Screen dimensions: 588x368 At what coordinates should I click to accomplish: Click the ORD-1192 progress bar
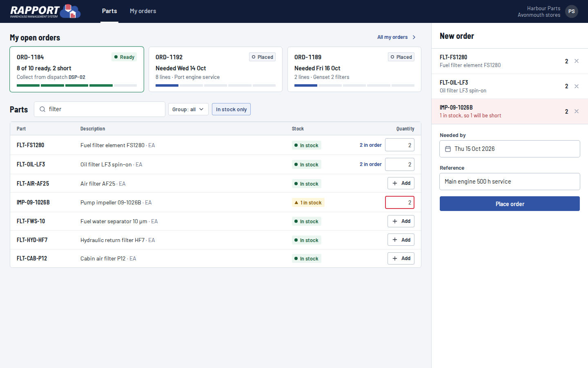tap(216, 85)
